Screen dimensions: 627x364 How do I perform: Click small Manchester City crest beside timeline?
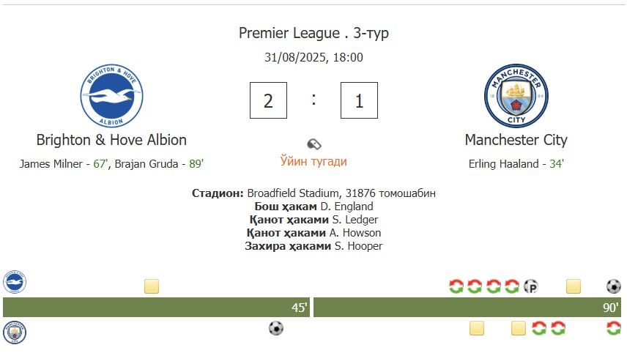(15, 333)
